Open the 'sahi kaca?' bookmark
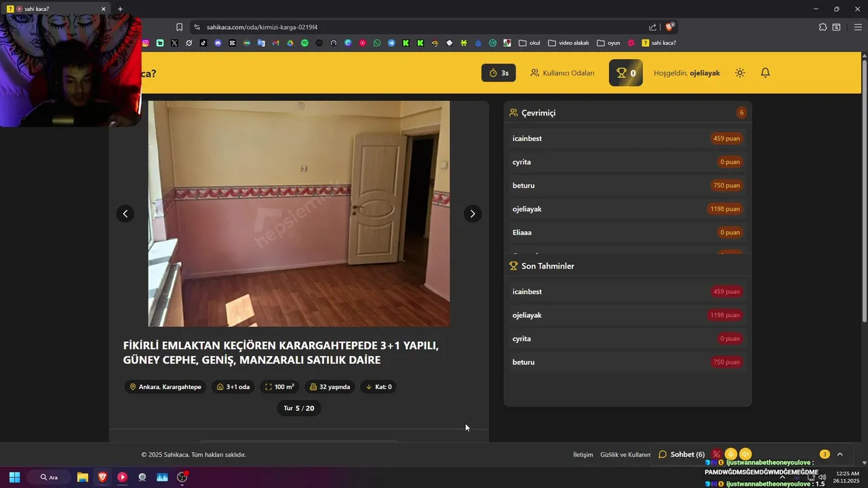Screen dimensions: 868x488 tap(658, 43)
